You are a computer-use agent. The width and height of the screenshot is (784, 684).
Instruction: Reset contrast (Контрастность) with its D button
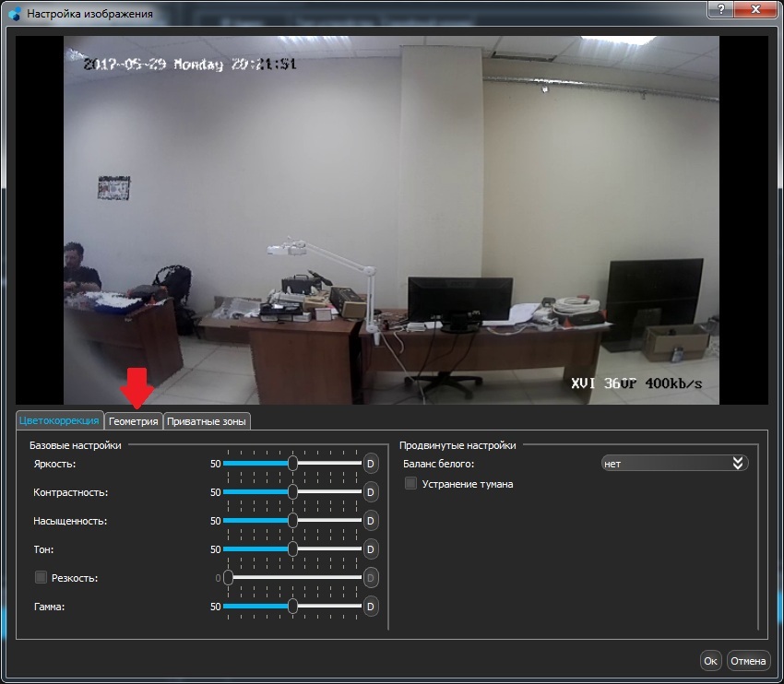(x=371, y=492)
